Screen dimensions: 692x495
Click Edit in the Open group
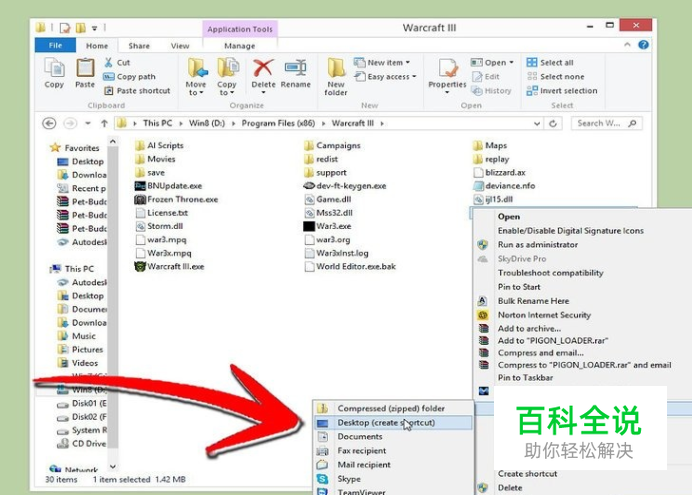485,77
